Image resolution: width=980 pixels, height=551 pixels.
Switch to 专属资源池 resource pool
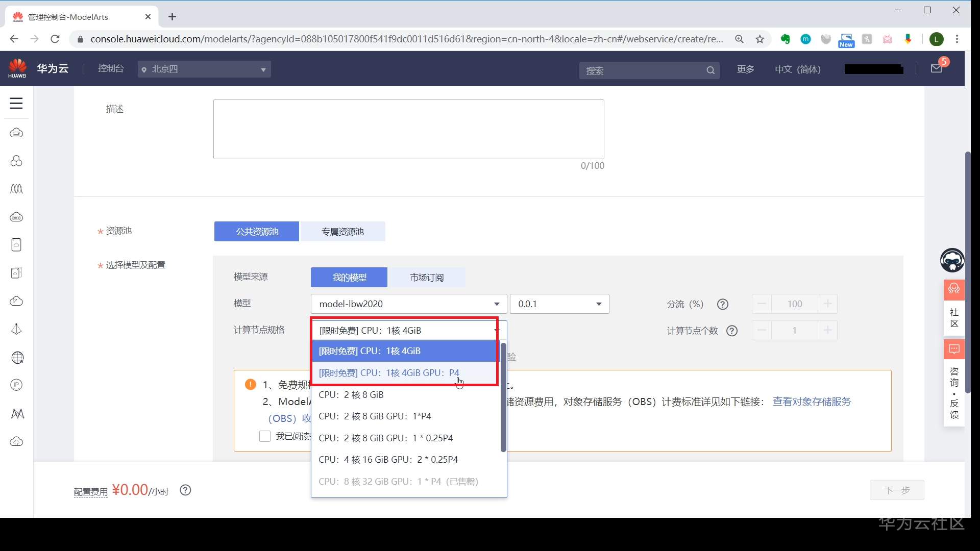[x=342, y=231]
